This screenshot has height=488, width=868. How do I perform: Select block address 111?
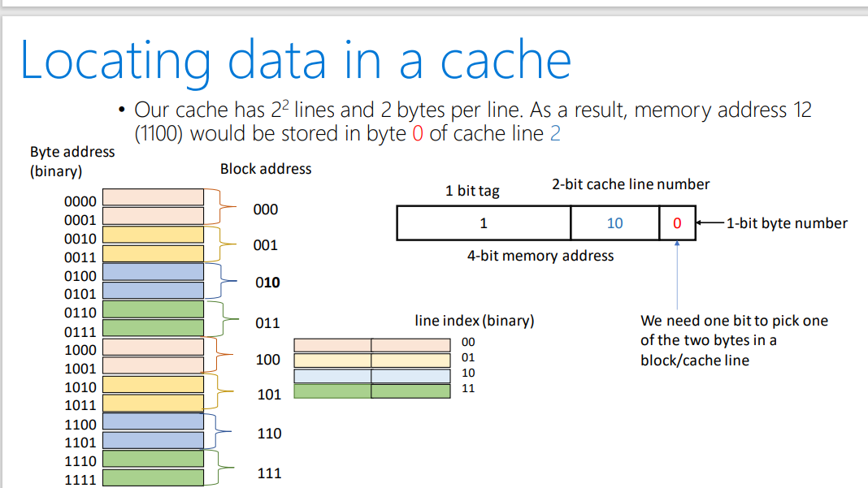(x=268, y=473)
